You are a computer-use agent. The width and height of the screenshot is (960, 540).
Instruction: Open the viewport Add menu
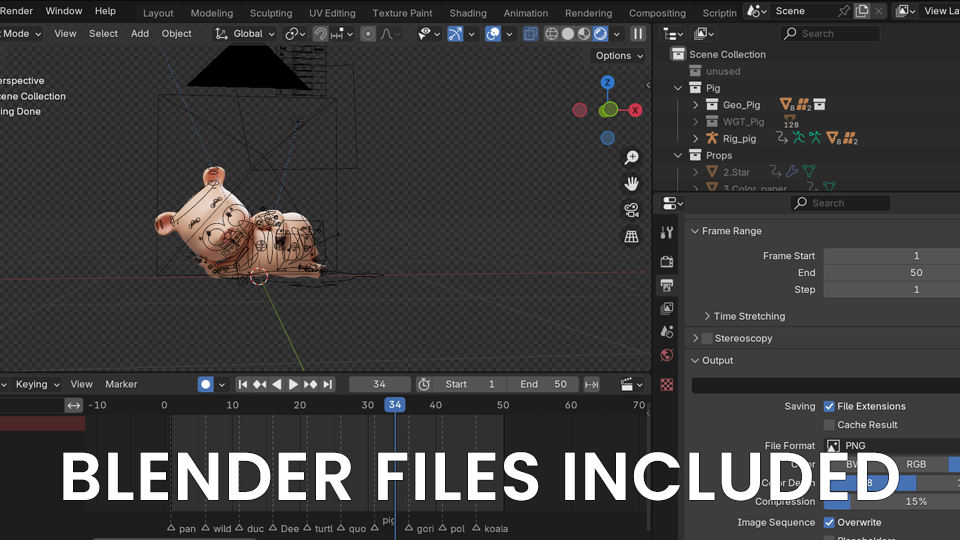(140, 34)
